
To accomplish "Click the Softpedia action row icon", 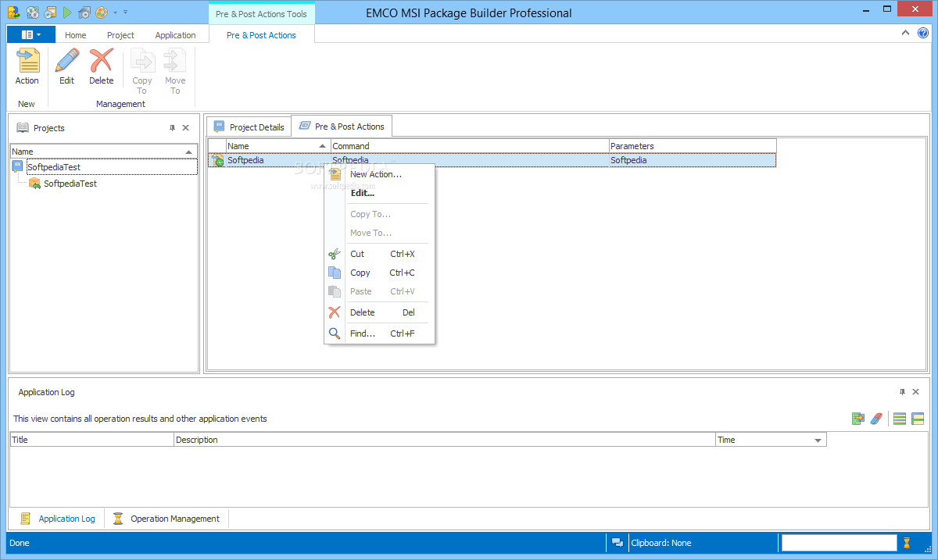I will click(x=218, y=160).
